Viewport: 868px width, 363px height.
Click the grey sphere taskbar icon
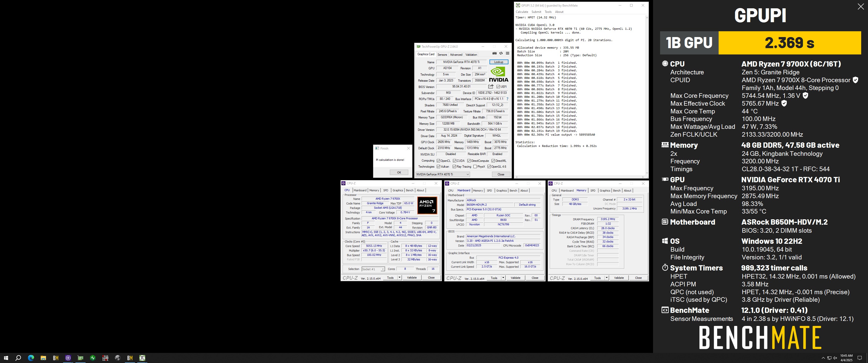[117, 358]
